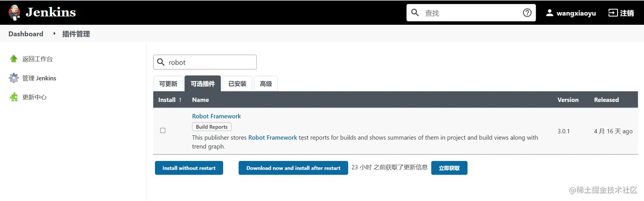This screenshot has width=644, height=201.
Task: Click the search magnifier in header
Action: [x=415, y=13]
